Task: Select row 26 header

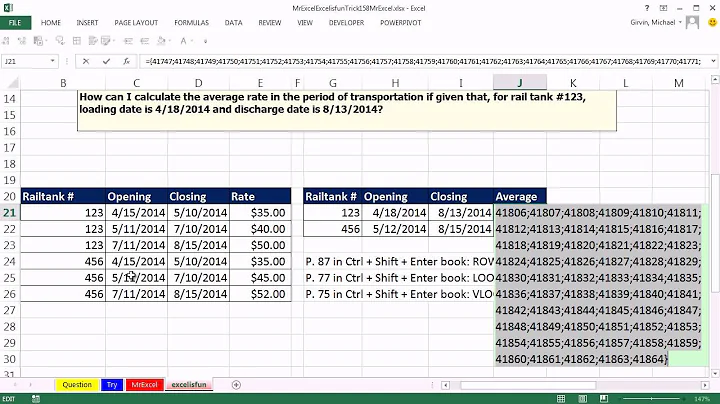Action: click(x=10, y=294)
